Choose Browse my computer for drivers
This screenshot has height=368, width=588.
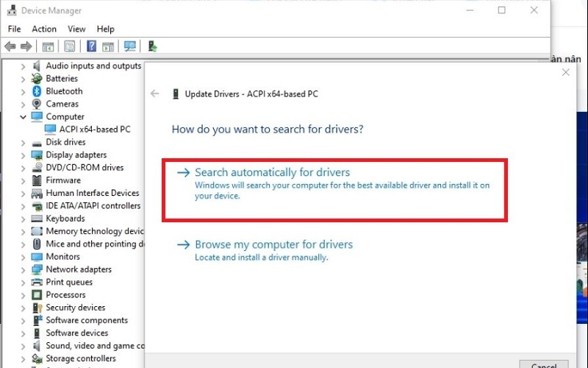(273, 244)
